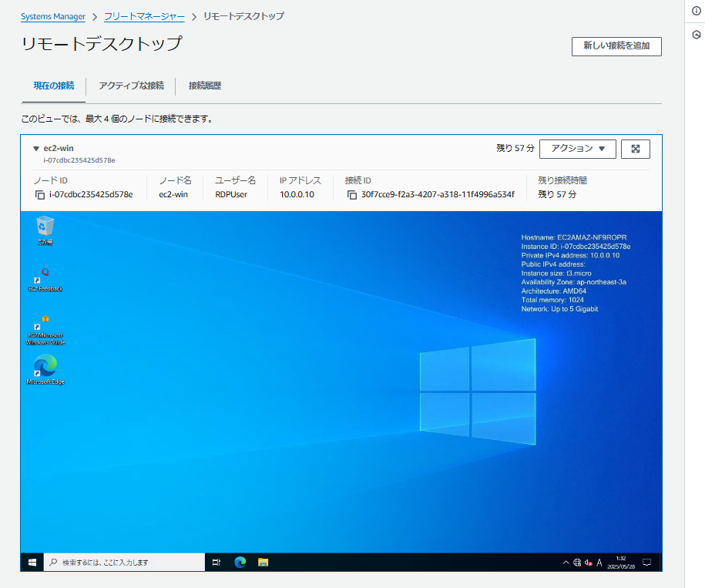Copy the node ID using copy icon

pos(40,195)
